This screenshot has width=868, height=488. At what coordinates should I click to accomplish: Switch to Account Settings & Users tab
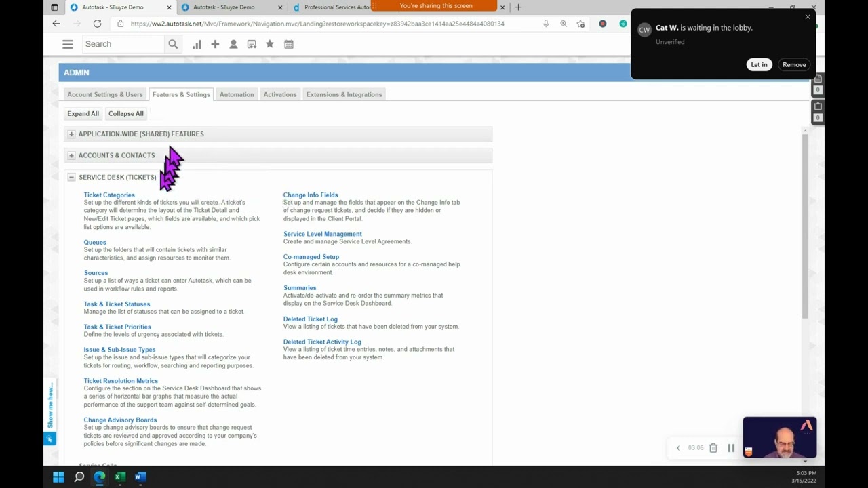[105, 94]
